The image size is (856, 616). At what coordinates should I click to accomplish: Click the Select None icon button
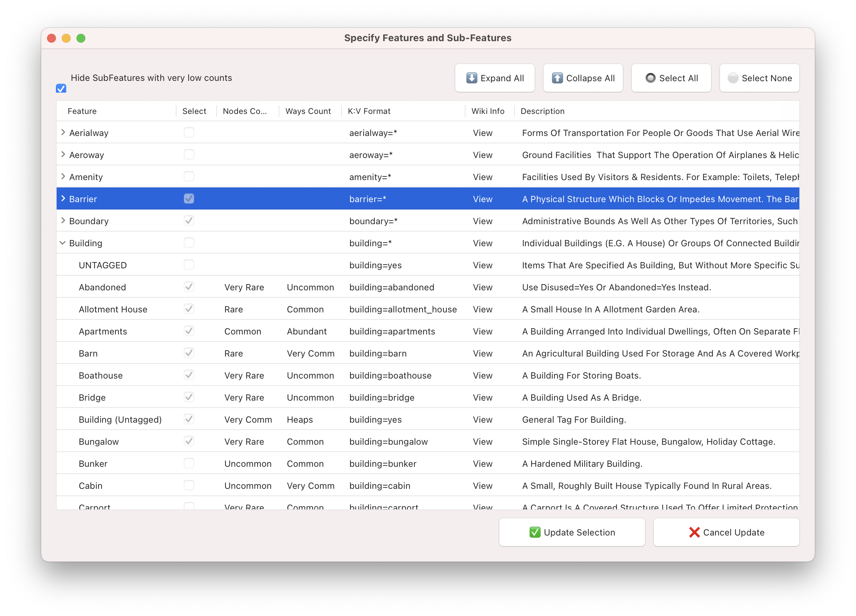click(760, 78)
